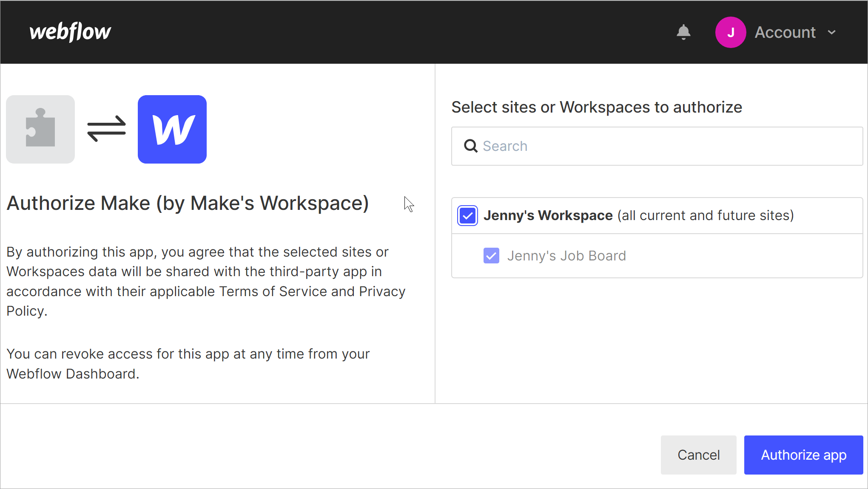Click the Authorize app button

tap(804, 455)
